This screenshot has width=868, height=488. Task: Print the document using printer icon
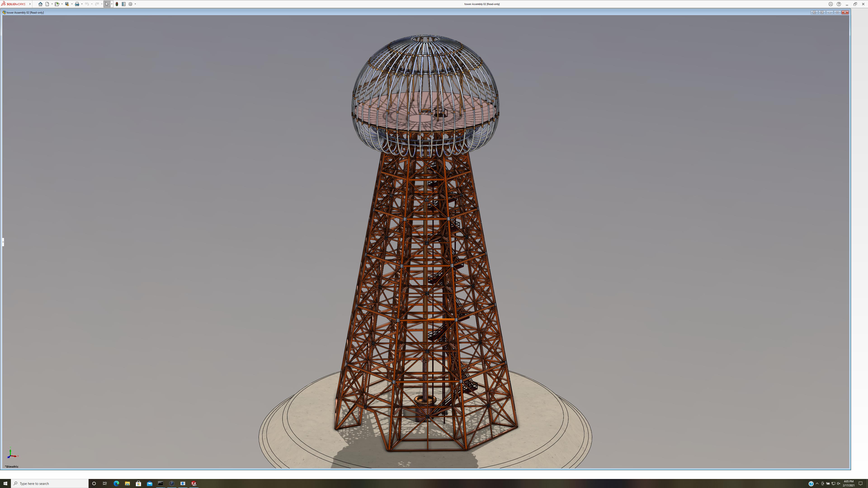pos(77,4)
